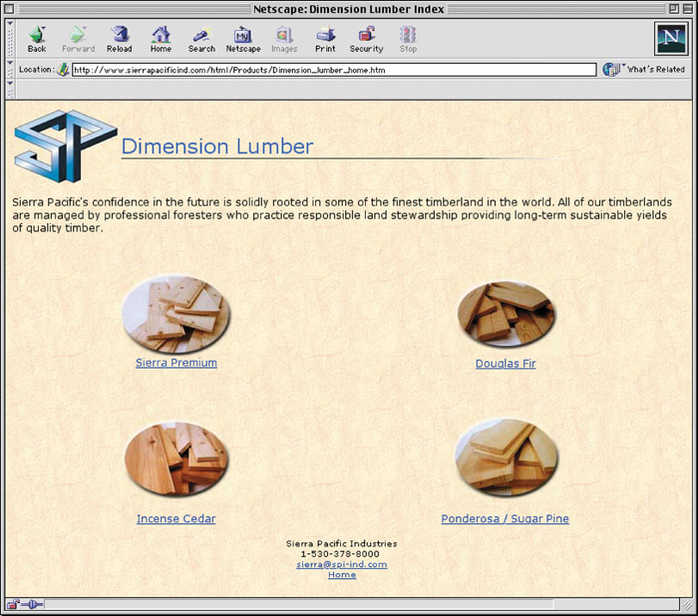Open the Security info button
The width and height of the screenshot is (698, 616).
point(366,40)
